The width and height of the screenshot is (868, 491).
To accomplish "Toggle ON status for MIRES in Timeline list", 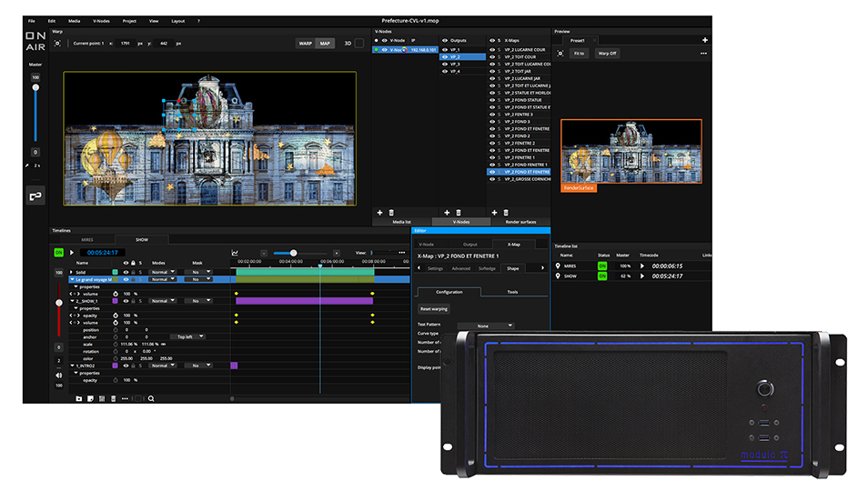I will pyautogui.click(x=602, y=266).
